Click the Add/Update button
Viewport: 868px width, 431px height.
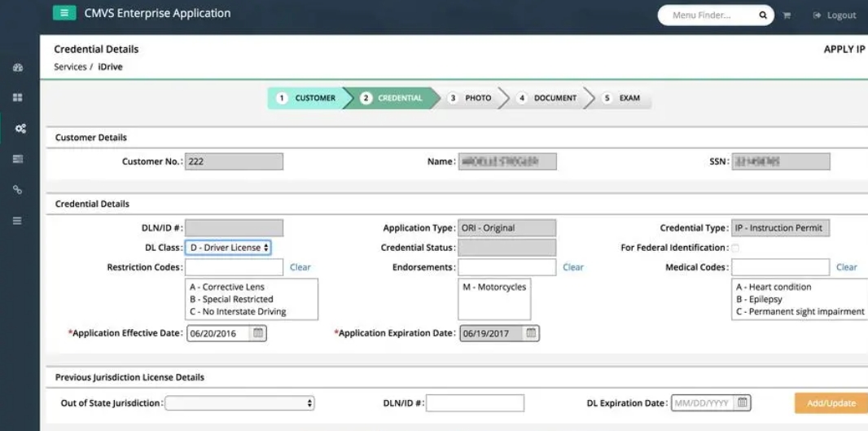(x=831, y=402)
